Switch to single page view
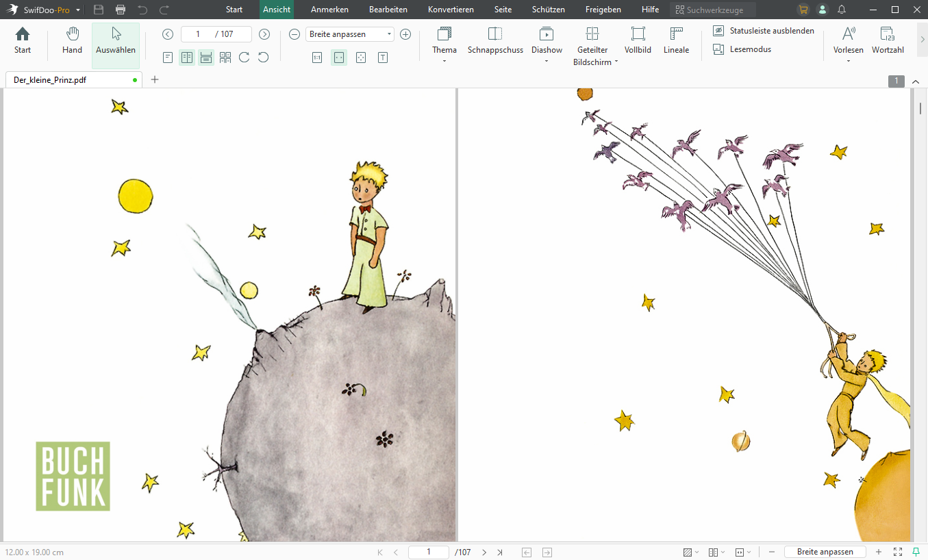The height and width of the screenshot is (560, 928). coord(168,58)
